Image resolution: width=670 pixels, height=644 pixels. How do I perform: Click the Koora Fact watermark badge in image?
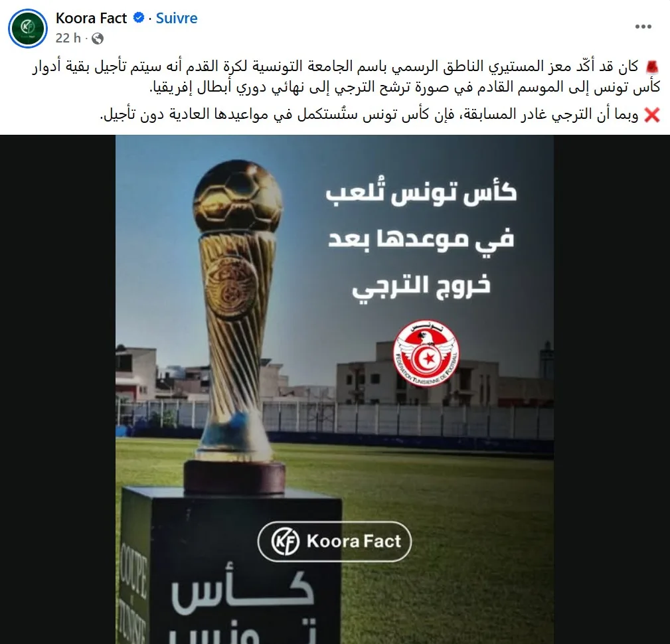pos(335,541)
